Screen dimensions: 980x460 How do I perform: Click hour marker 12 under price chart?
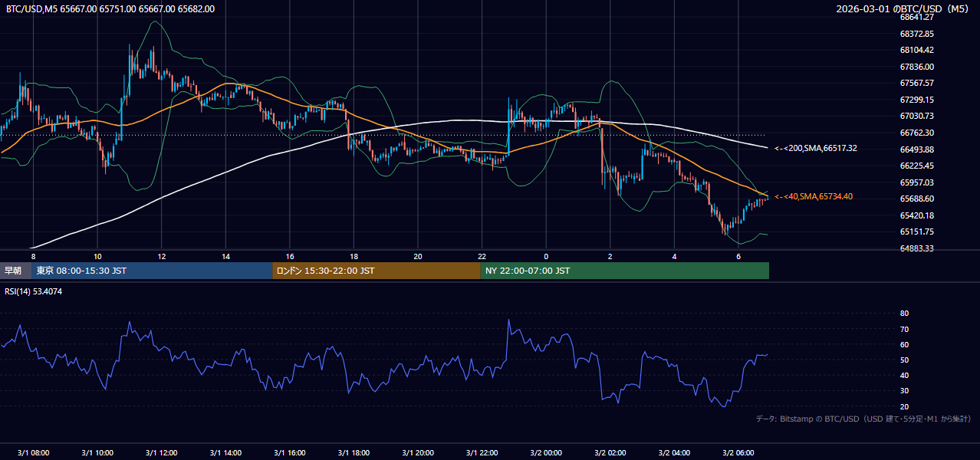(162, 256)
